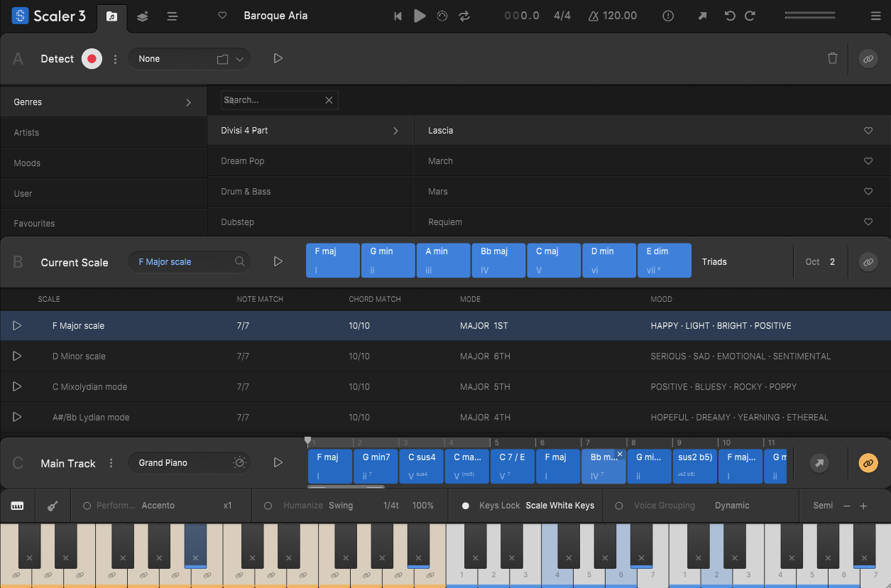Switch to piano keyboard view
This screenshot has width=891, height=588.
click(18, 506)
